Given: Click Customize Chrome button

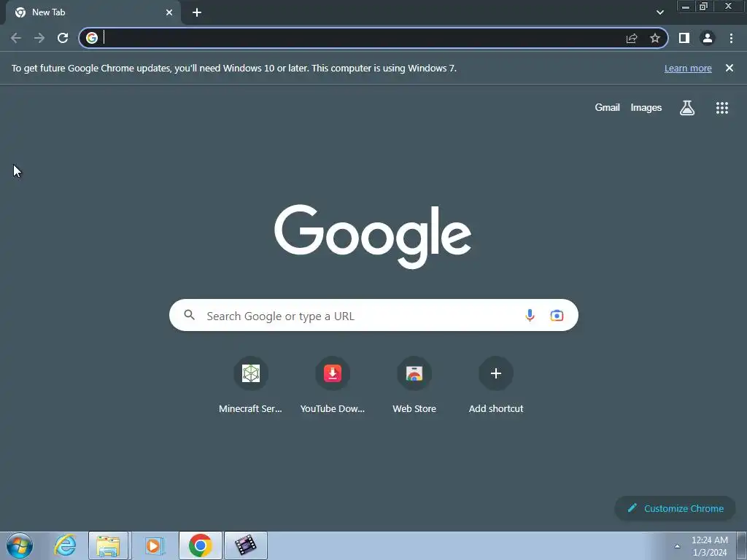Looking at the screenshot, I should (x=675, y=508).
